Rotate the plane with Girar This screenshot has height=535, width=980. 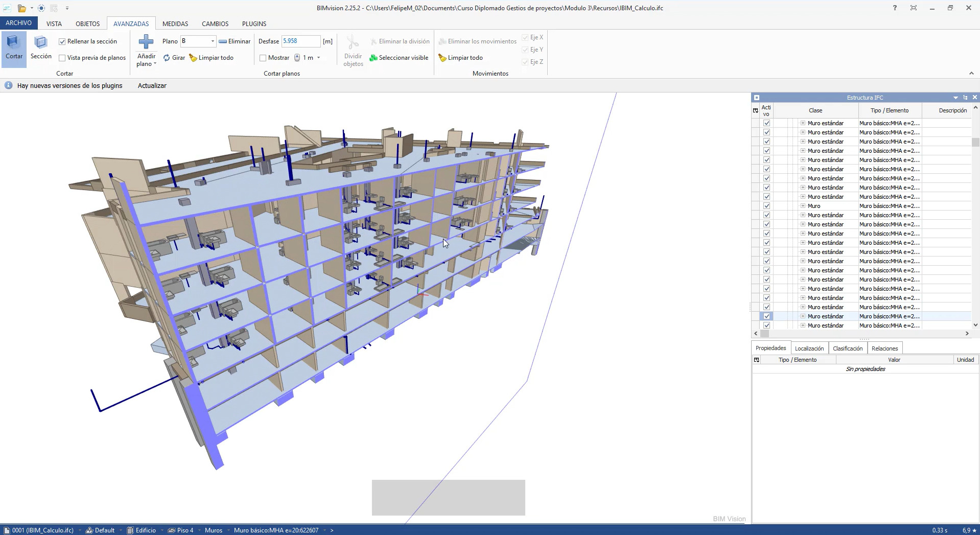click(x=174, y=58)
